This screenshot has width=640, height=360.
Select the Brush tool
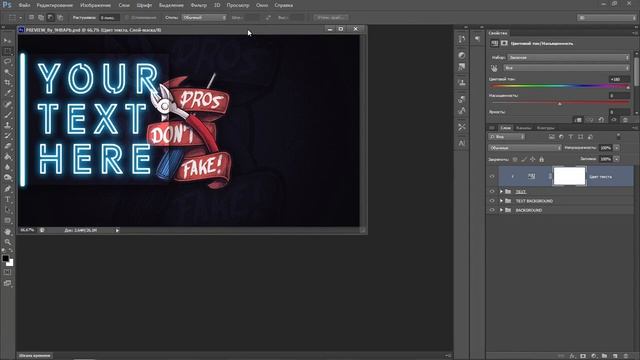click(7, 115)
